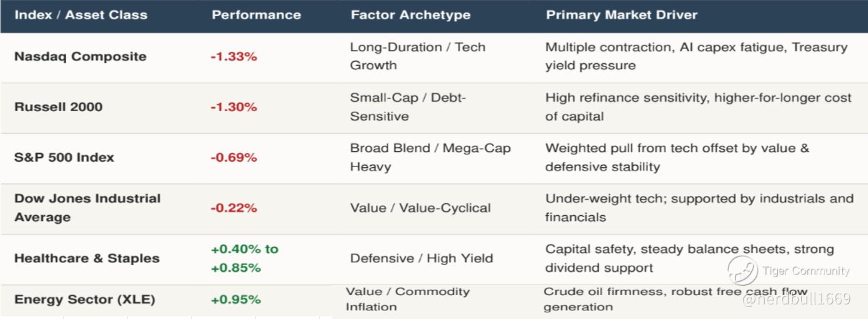Viewport: 868px width, 319px height.
Task: Click the Tiger Community watermark text
Action: 806,271
